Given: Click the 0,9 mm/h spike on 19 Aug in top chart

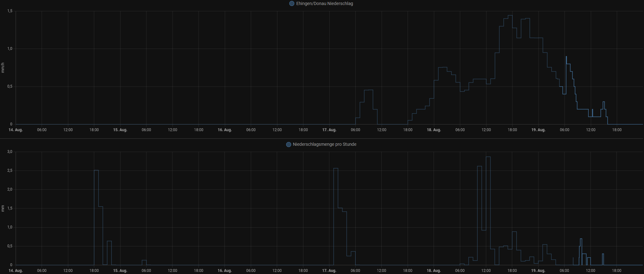Looking at the screenshot, I should pos(566,57).
